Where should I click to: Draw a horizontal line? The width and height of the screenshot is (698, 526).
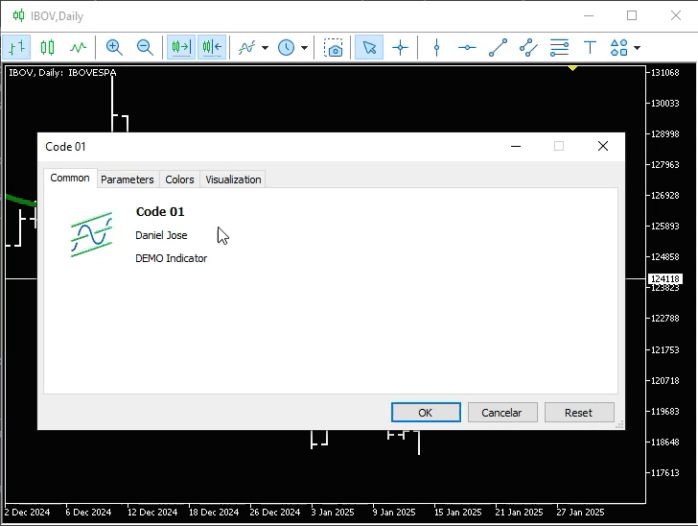(467, 47)
